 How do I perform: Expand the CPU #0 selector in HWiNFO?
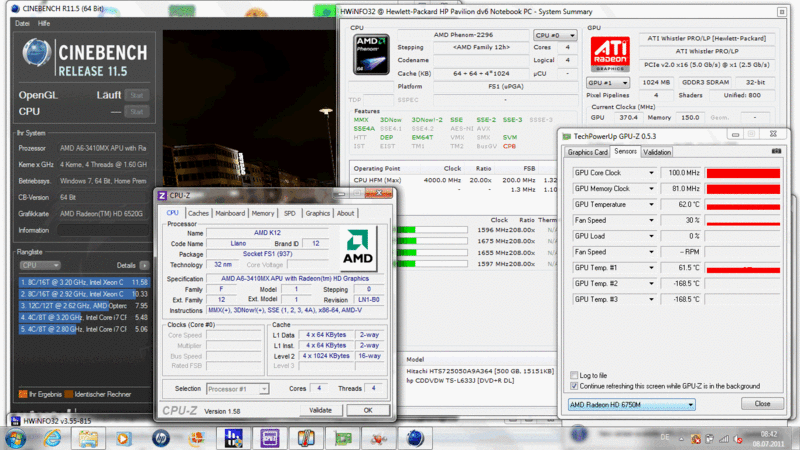[x=553, y=34]
